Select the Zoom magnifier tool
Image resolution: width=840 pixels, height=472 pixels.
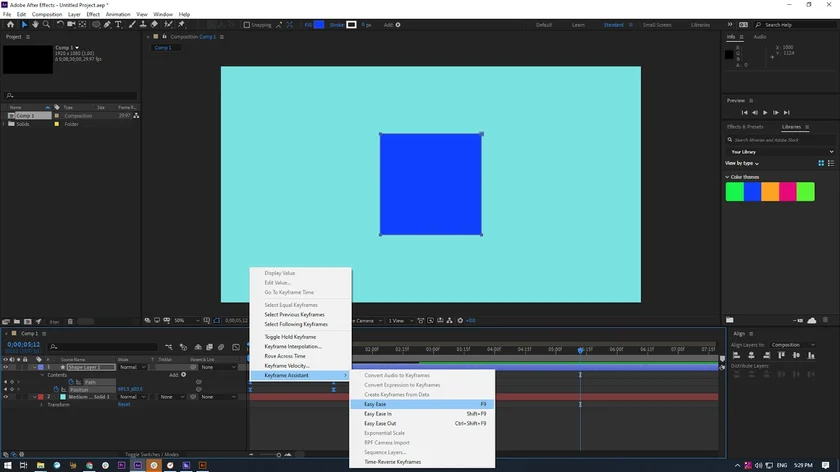(46, 24)
